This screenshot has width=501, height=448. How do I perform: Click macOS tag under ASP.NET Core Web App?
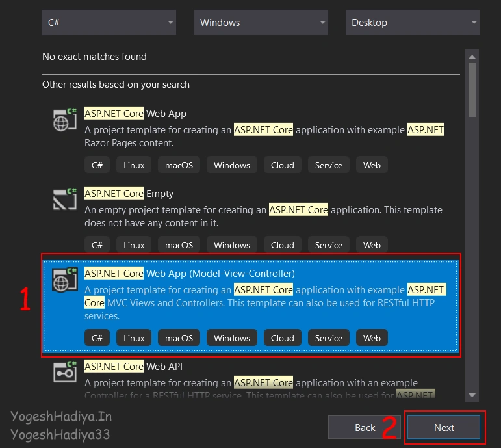179,165
